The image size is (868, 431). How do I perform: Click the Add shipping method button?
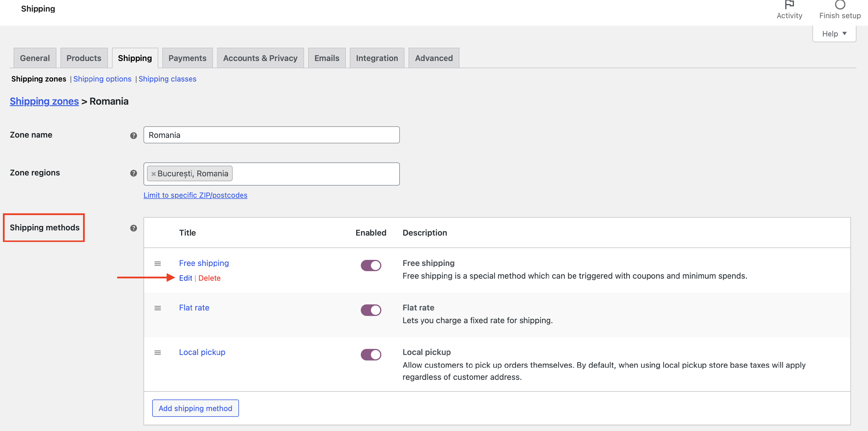coord(195,408)
